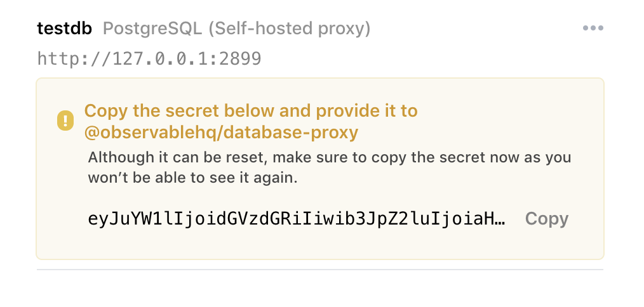644x307 pixels.
Task: Click the "Copy the secret below" heading line
Action: (251, 111)
